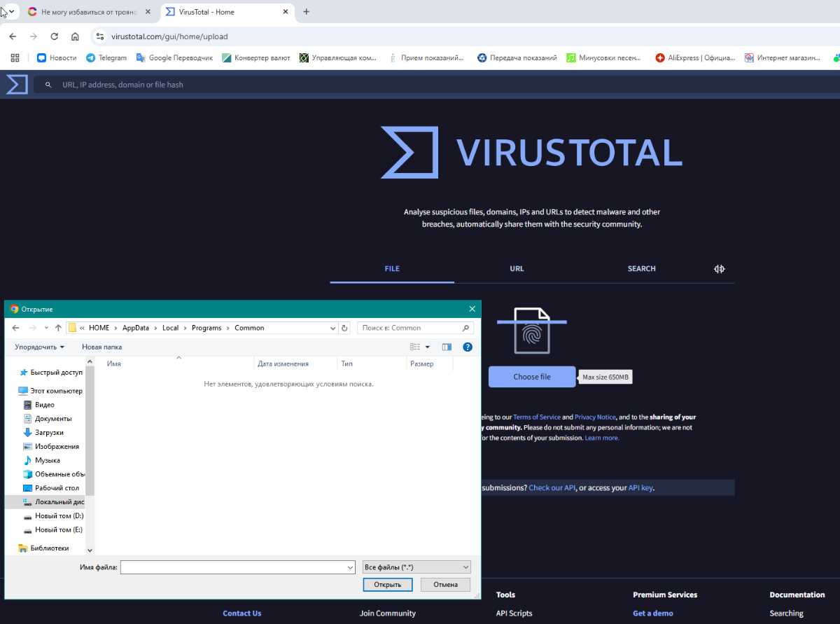Image resolution: width=840 pixels, height=624 pixels.
Task: Click the Отмена button
Action: click(445, 585)
